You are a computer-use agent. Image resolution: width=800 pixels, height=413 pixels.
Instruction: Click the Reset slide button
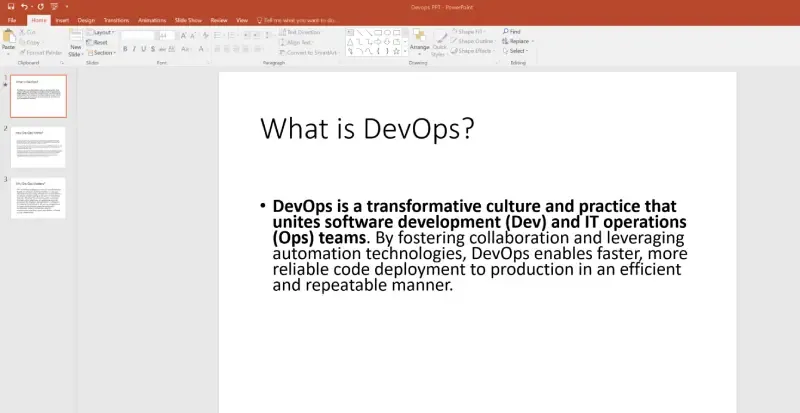point(97,42)
